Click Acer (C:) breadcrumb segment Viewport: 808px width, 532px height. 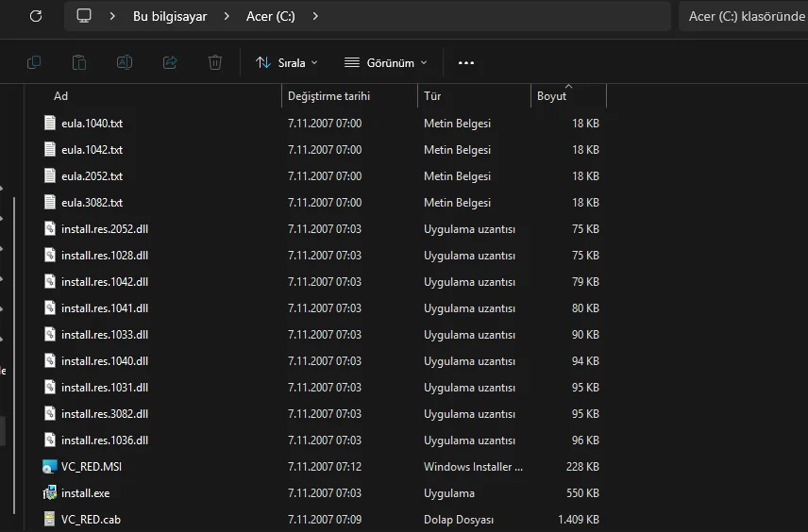click(272, 16)
